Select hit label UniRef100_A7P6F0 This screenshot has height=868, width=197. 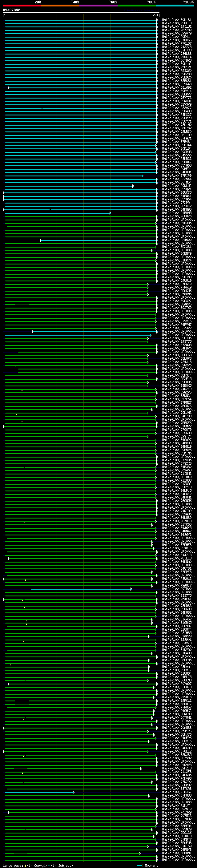(x=177, y=284)
